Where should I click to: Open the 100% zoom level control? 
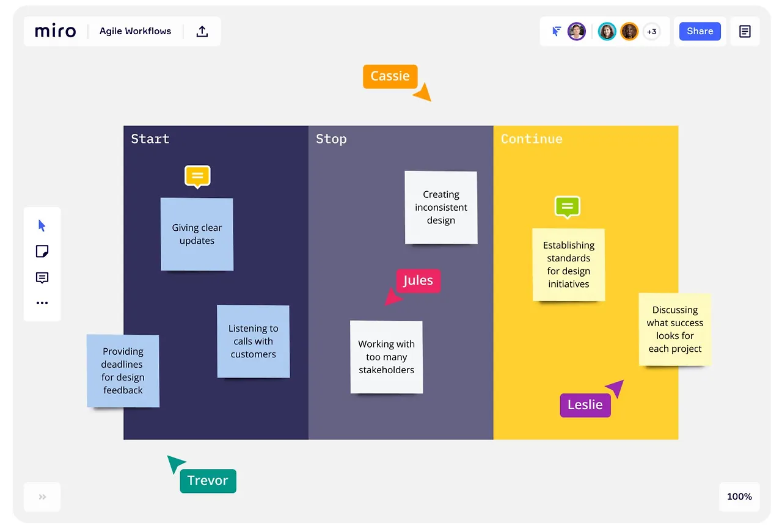coord(739,497)
